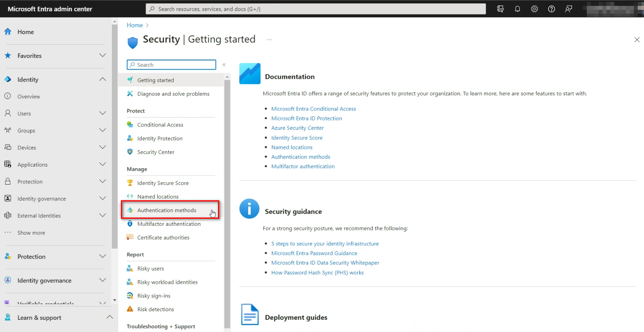Click the Conditional Access icon
Viewport: 644px width, 332px height.
pos(130,125)
